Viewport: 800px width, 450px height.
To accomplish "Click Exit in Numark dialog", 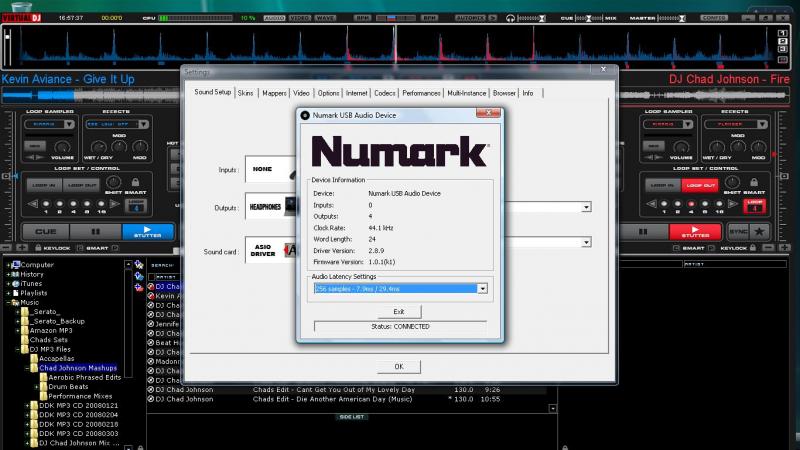I will [x=399, y=311].
